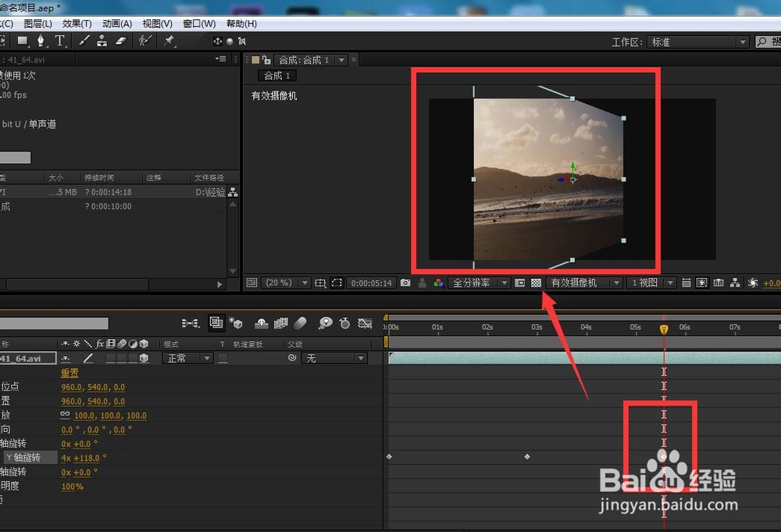Select the Roto Brush tool

[x=145, y=41]
